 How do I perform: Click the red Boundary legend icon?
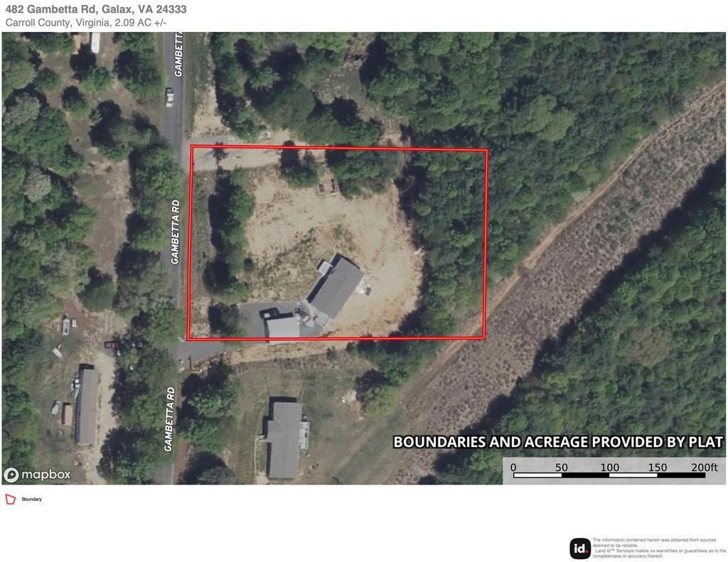coord(10,499)
